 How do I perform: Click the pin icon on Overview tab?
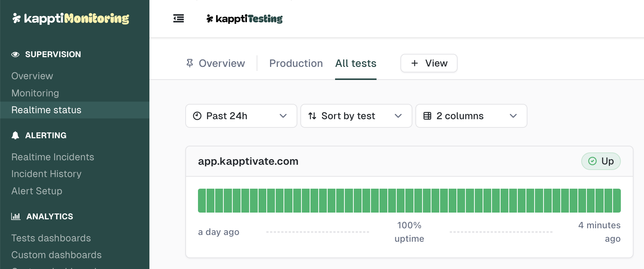190,63
